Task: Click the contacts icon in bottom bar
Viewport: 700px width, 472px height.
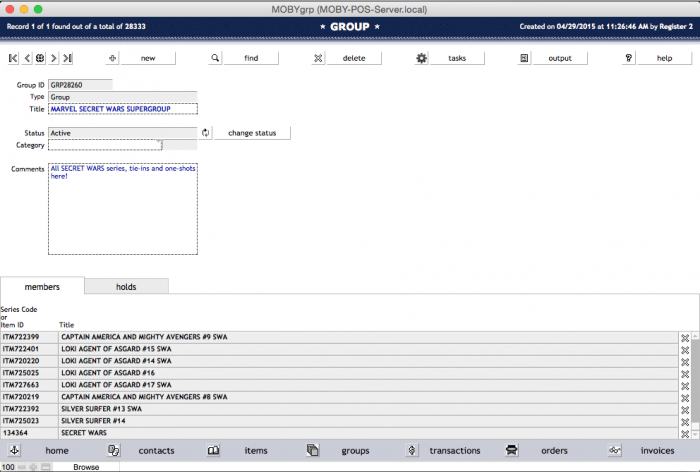Action: click(113, 450)
